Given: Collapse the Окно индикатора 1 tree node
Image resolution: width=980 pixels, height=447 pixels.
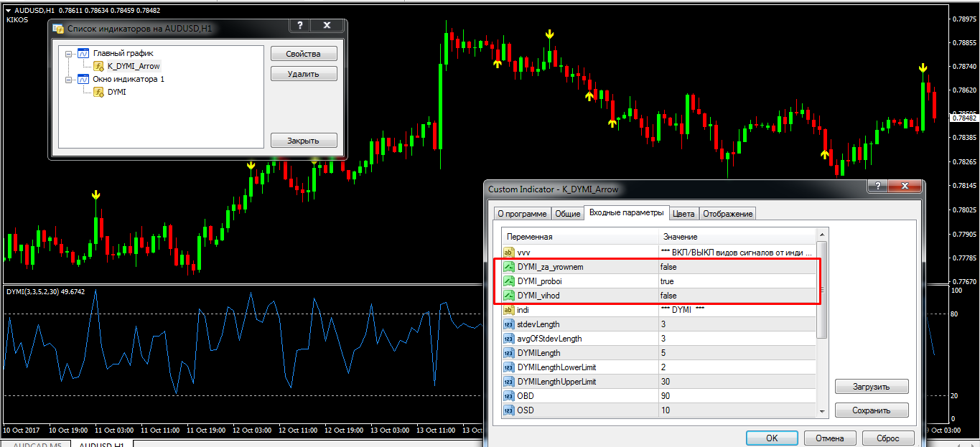Looking at the screenshot, I should [x=68, y=79].
